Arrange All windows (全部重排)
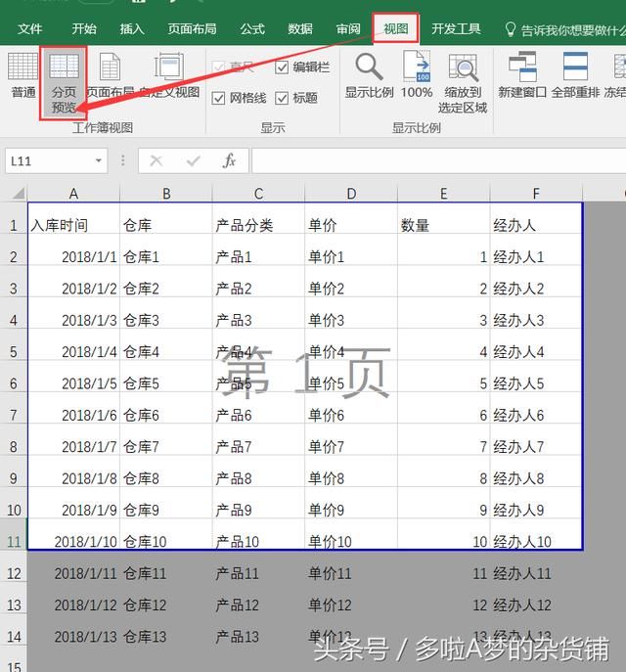Image resolution: width=626 pixels, height=672 pixels. click(x=575, y=75)
